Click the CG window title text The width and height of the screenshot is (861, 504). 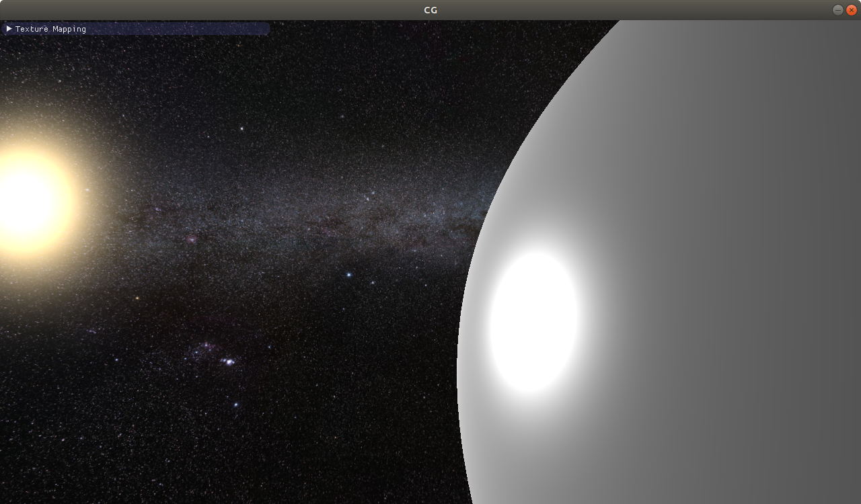coord(430,9)
